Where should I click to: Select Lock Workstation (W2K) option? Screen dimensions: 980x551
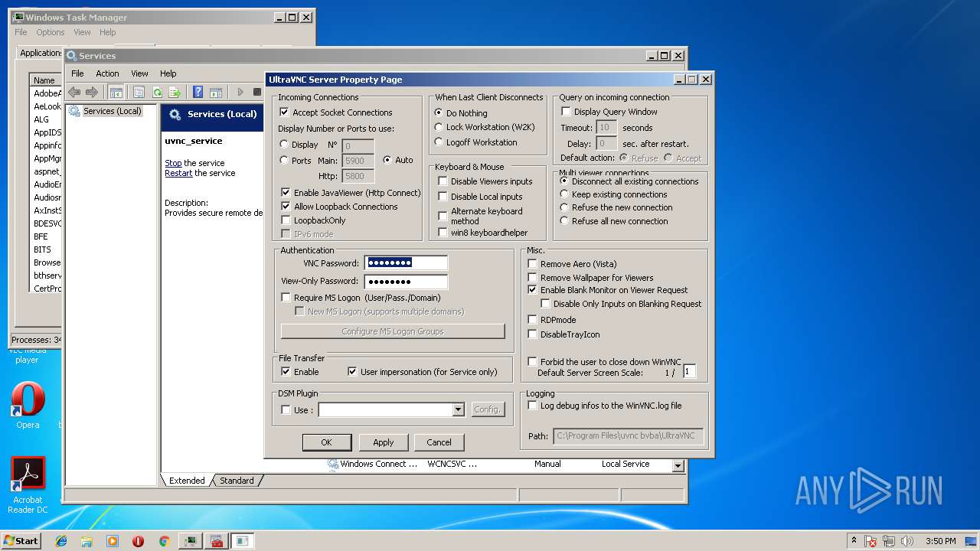pyautogui.click(x=439, y=127)
